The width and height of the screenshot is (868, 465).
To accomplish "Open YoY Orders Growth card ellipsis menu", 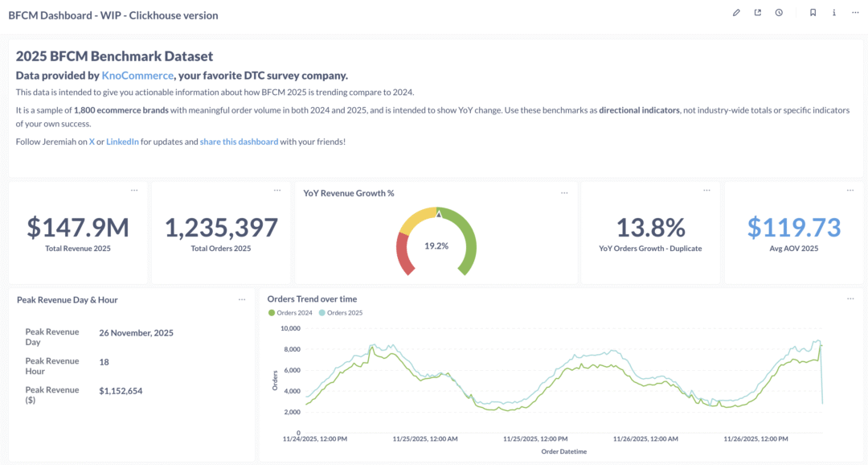I will 706,191.
